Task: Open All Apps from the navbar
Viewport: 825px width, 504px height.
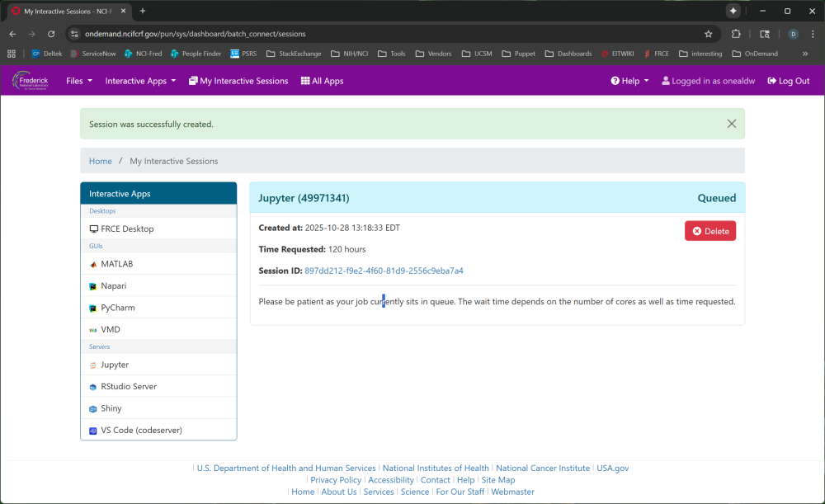Action: tap(322, 81)
